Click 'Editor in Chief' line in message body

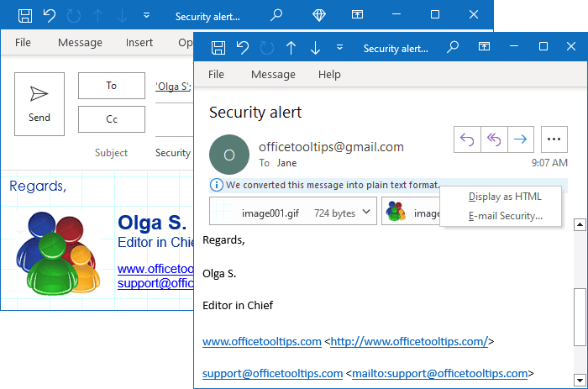click(238, 305)
